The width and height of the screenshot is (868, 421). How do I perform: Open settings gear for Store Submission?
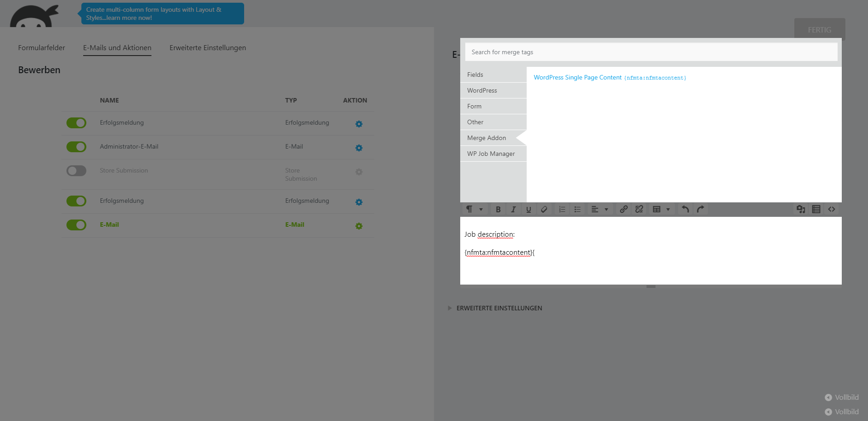coord(359,172)
